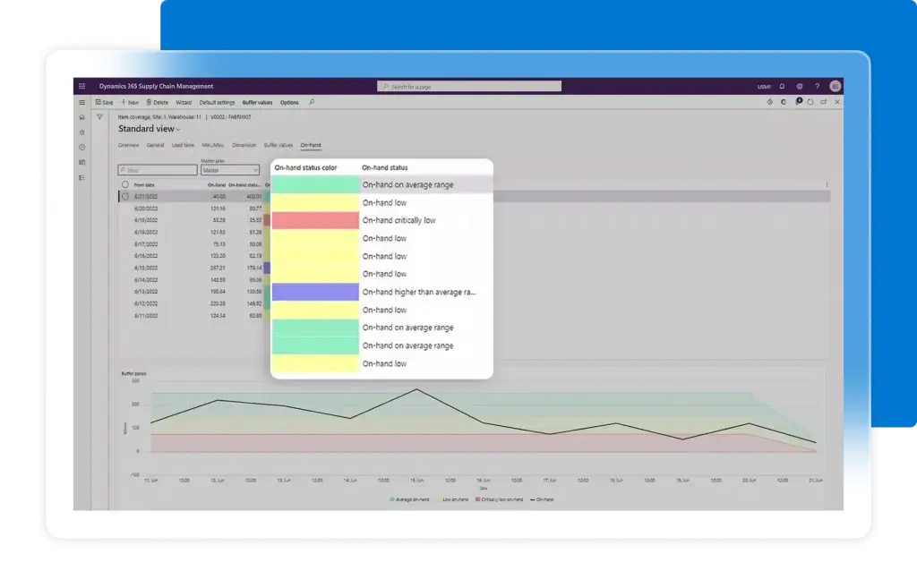Switch to the Min./Max. tab

(x=213, y=145)
